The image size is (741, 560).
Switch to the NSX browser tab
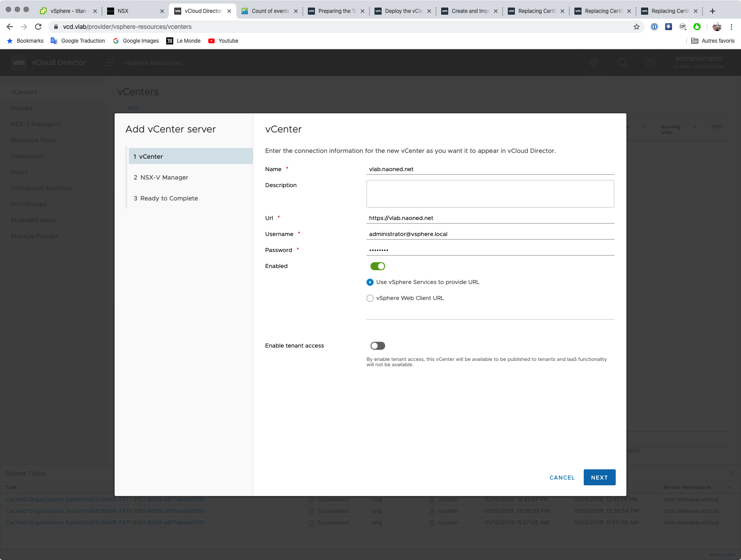[133, 11]
